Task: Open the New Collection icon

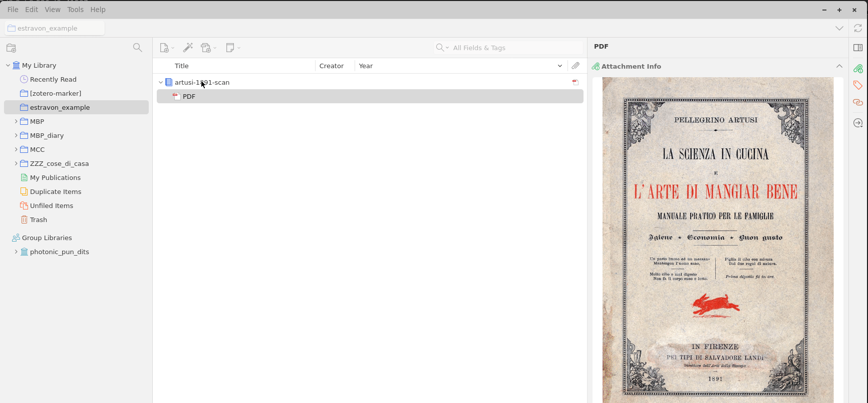Action: 11,48
